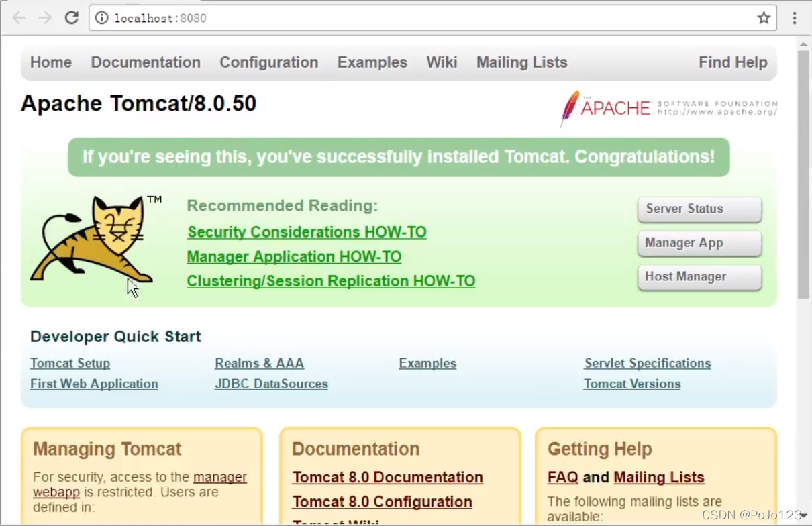Open the manager webapp link

pyautogui.click(x=220, y=477)
